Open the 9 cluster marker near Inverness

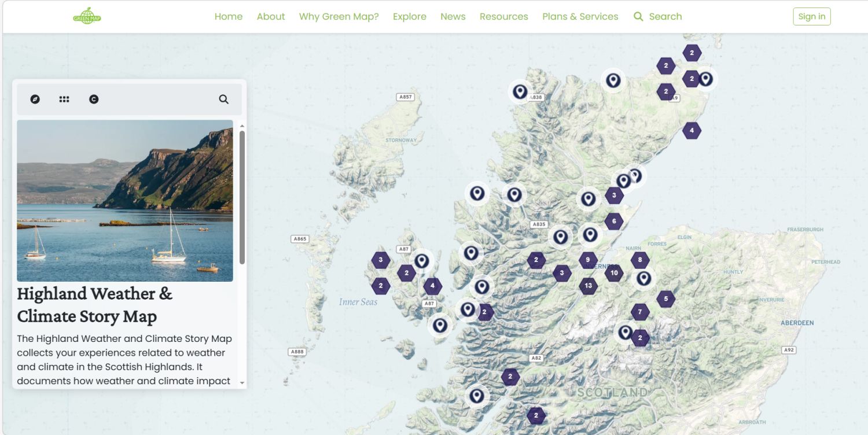point(588,260)
